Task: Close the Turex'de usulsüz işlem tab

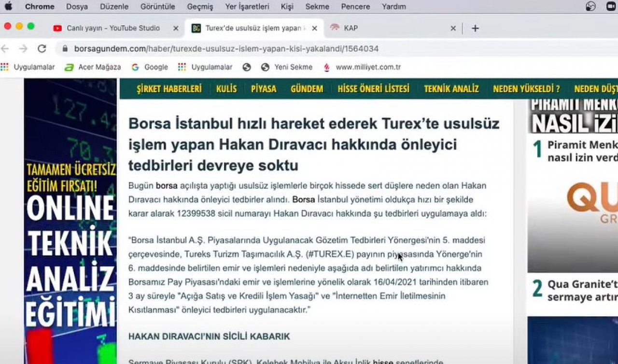Action: click(314, 28)
